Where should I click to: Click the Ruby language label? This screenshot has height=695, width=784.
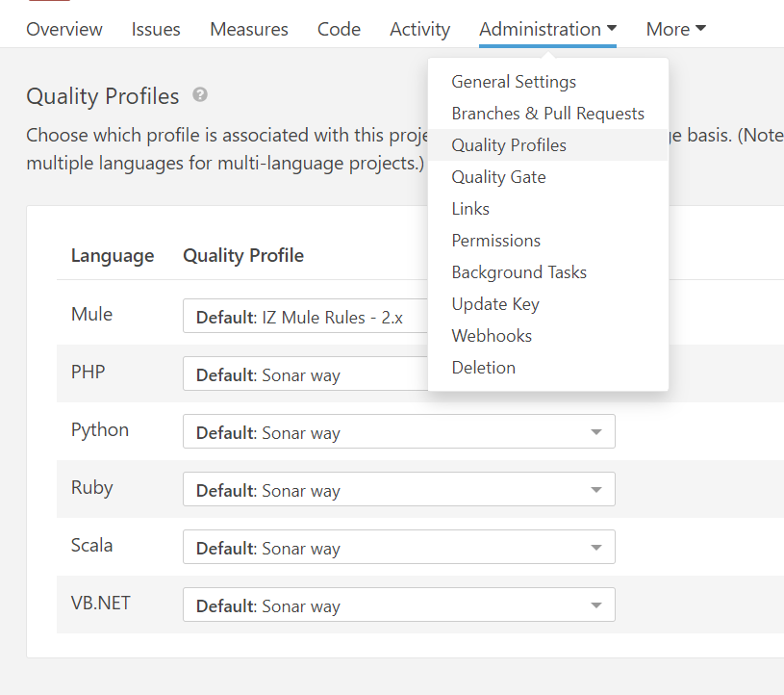tap(92, 488)
